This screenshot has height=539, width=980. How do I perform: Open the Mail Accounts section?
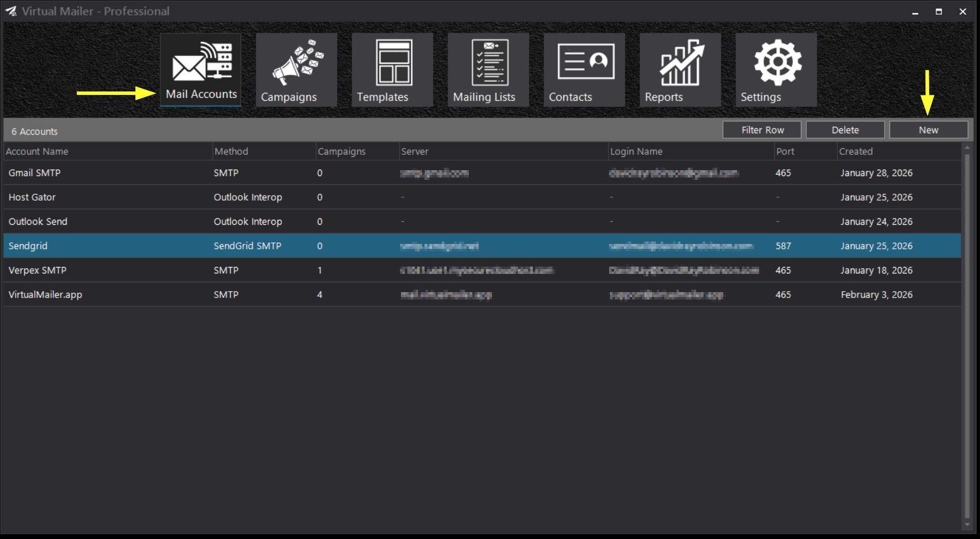(201, 70)
